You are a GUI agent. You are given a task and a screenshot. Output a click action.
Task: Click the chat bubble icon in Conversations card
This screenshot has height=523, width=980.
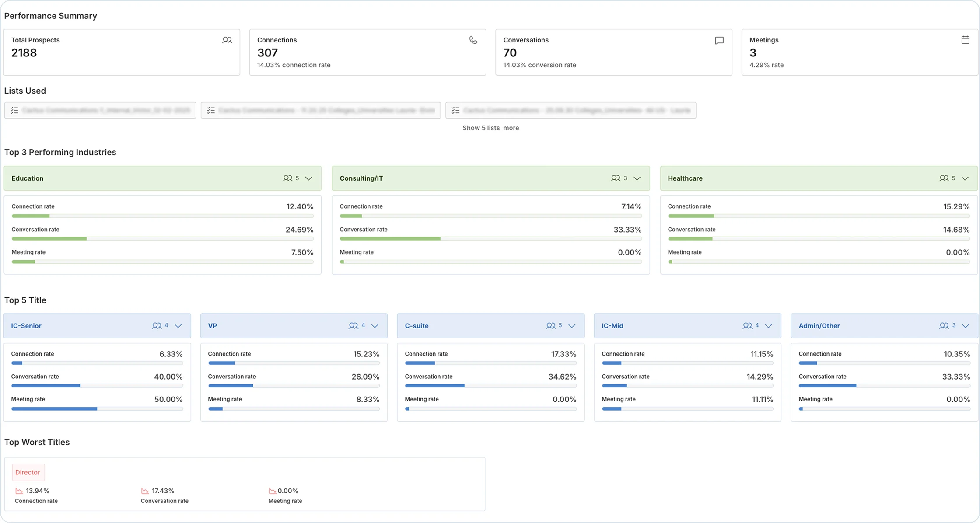(719, 41)
